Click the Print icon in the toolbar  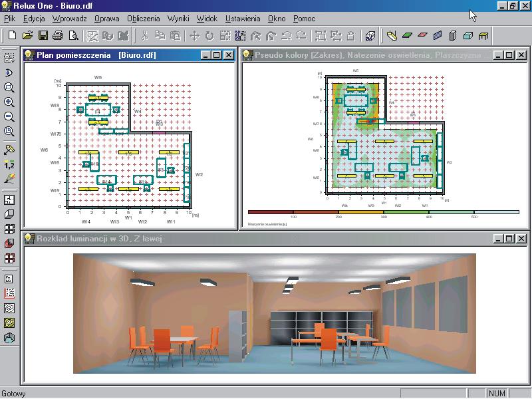[x=58, y=35]
